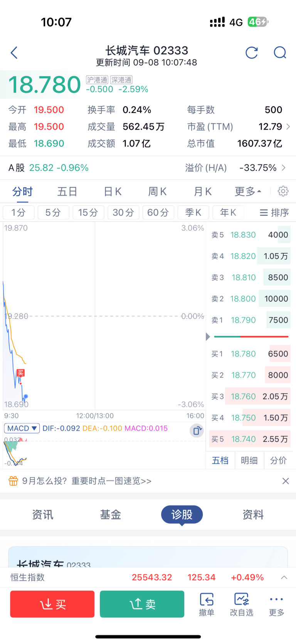Tap the battery indicator in status bar
Image resolution: width=296 pixels, height=644 pixels.
[258, 22]
